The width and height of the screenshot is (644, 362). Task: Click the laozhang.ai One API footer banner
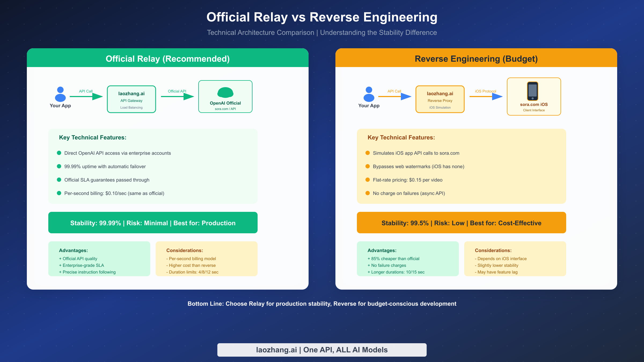coord(322,350)
